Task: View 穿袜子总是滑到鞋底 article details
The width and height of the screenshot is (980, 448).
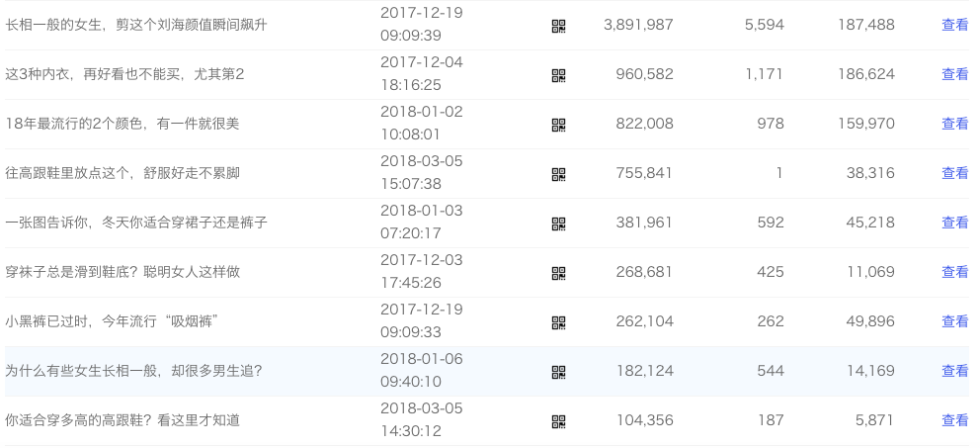Action: (x=954, y=272)
